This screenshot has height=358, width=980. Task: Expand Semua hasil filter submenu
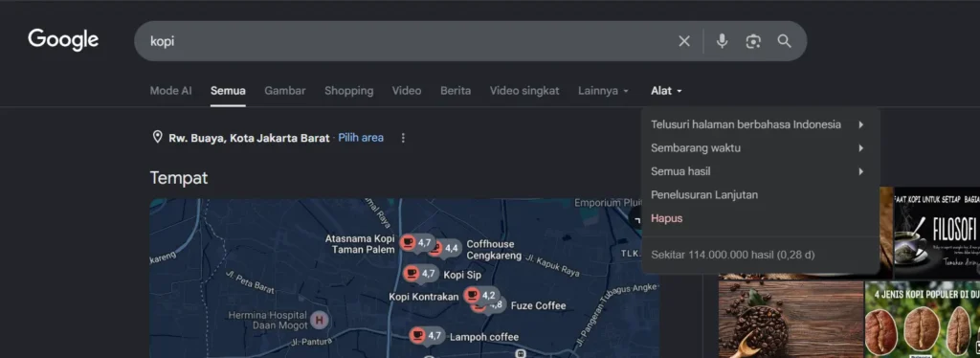(760, 171)
